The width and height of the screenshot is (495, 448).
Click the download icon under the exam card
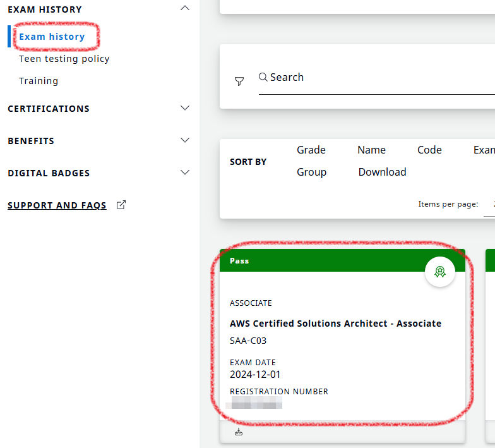coord(239,432)
